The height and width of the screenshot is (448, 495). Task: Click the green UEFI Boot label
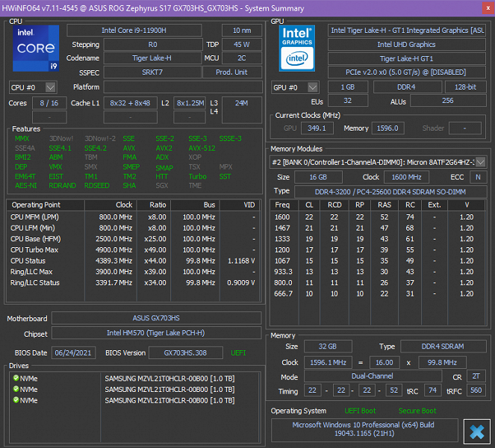tap(360, 411)
